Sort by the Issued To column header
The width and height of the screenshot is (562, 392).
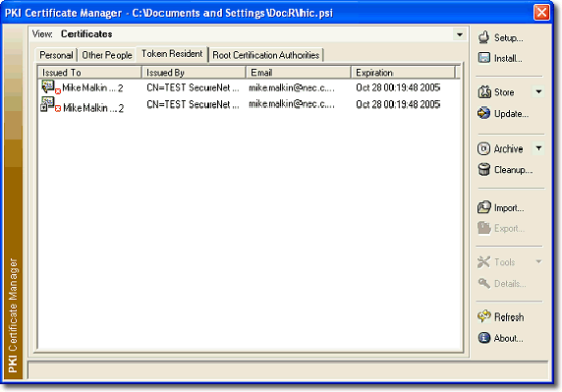click(89, 73)
